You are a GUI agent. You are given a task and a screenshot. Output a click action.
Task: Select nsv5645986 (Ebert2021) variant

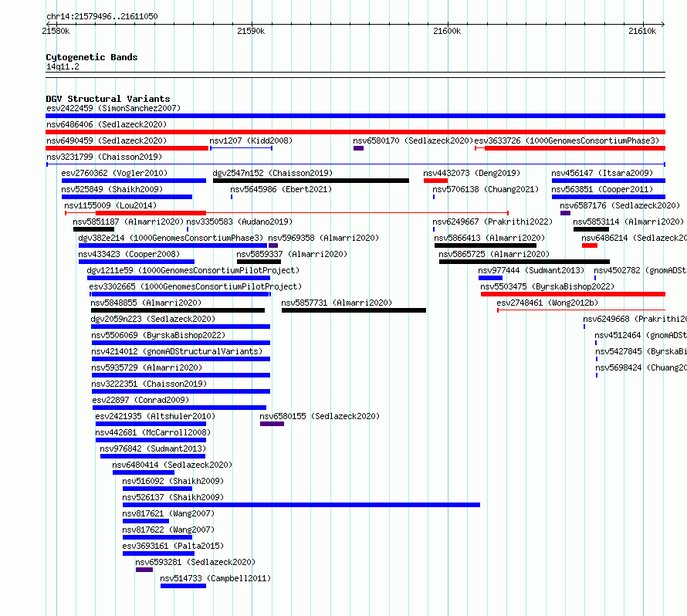click(x=281, y=189)
